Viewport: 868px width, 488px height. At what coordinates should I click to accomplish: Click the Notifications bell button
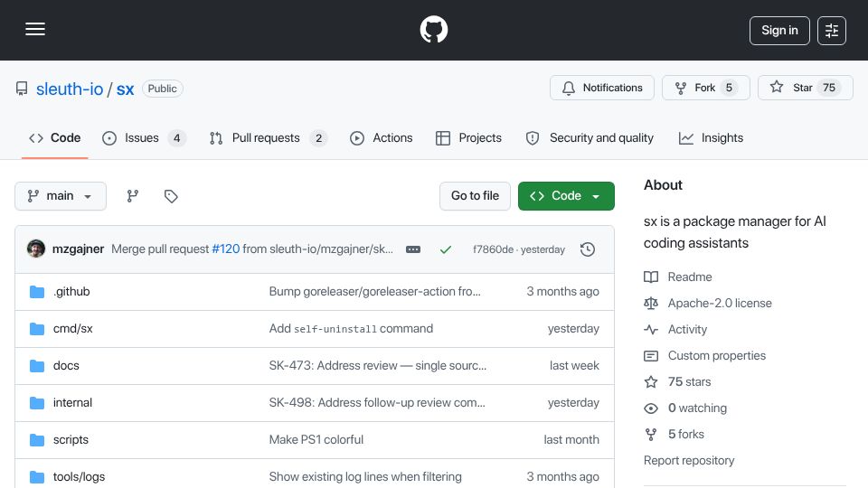tap(602, 88)
